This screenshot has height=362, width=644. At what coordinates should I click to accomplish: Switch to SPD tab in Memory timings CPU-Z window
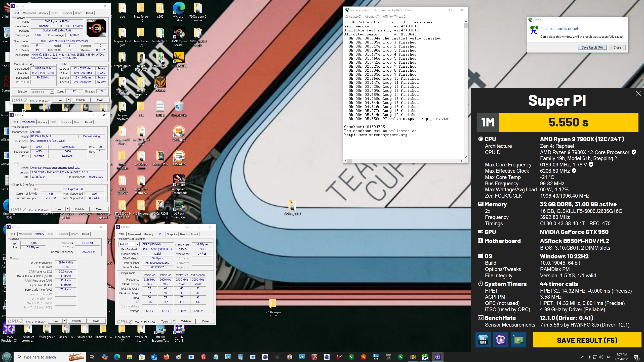(51, 234)
